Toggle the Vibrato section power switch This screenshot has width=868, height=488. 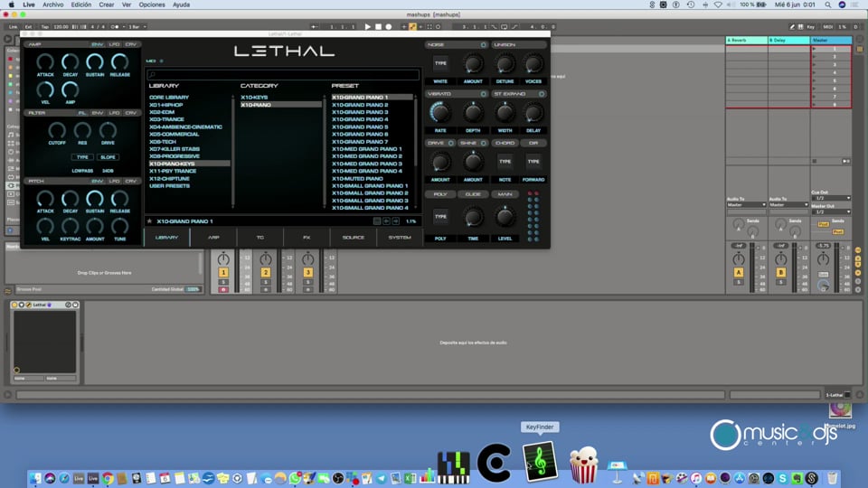(x=483, y=94)
